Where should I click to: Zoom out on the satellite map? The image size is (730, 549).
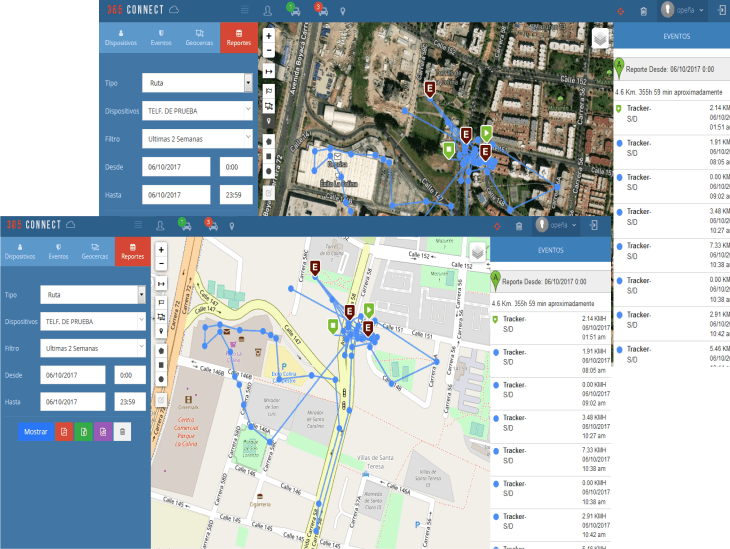pos(269,51)
